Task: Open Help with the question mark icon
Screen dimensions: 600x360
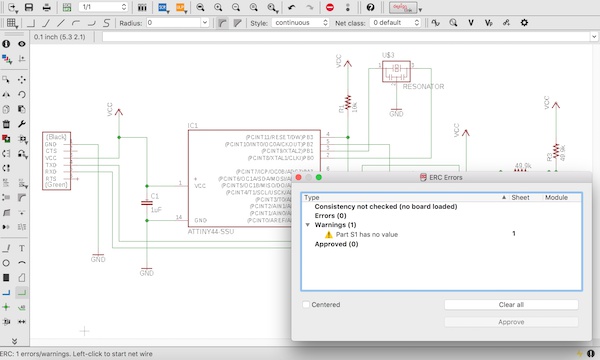Action: (370, 7)
